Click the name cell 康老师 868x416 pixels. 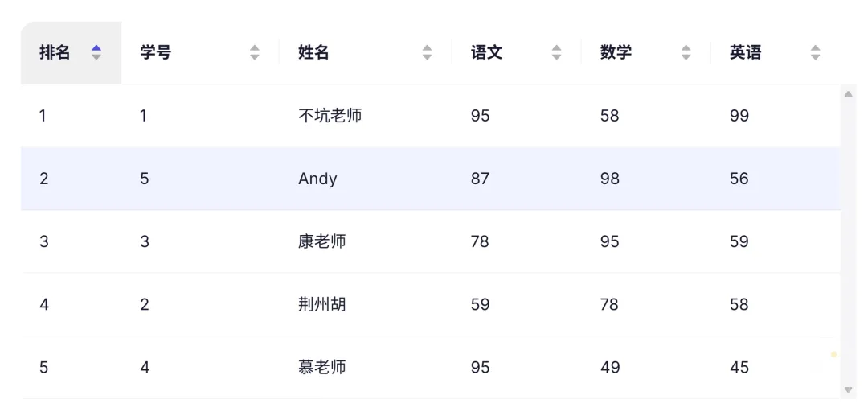(321, 241)
